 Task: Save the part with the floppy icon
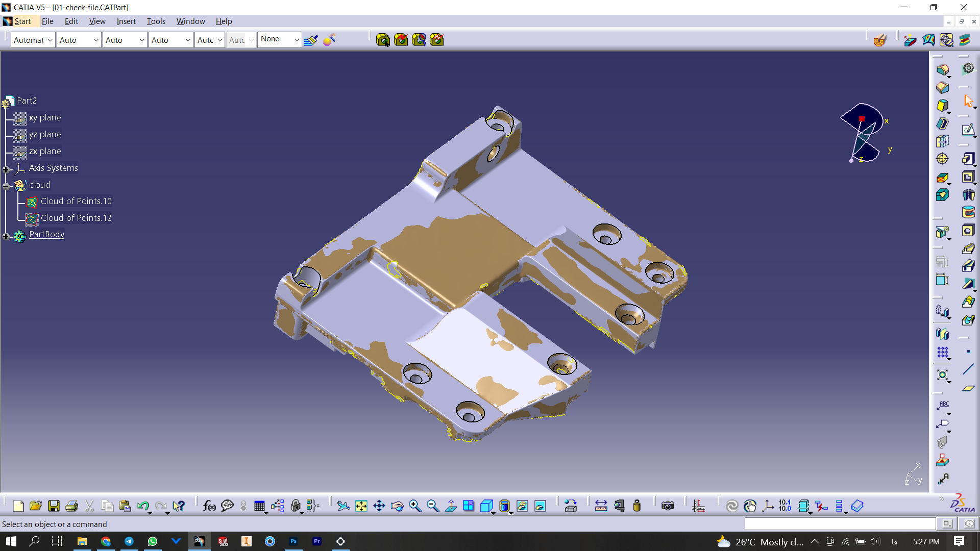[x=54, y=506]
